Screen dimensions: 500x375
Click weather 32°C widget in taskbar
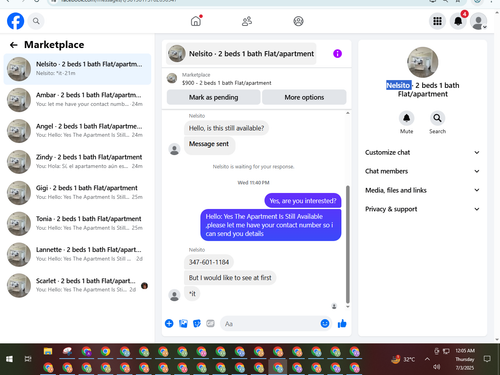[404, 359]
